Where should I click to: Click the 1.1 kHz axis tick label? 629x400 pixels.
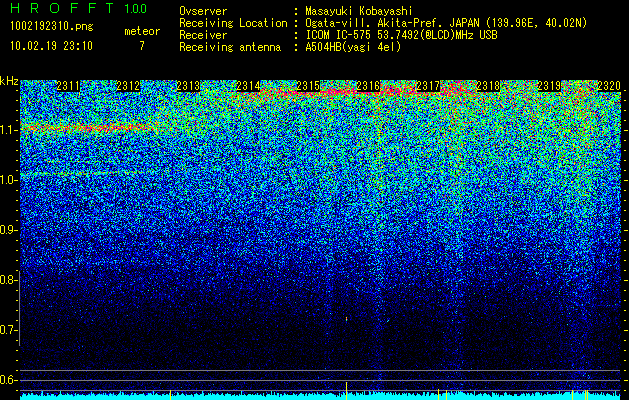click(7, 130)
